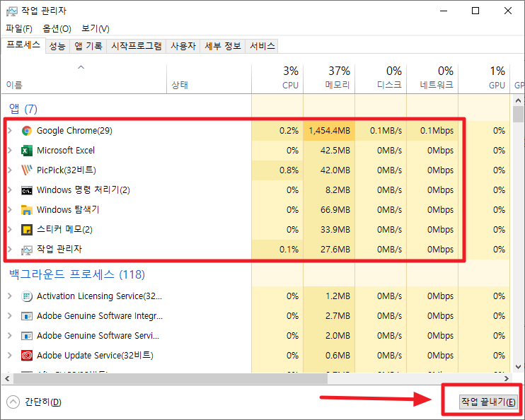
Task: Click the 앱 (7) group heading
Action: pyautogui.click(x=23, y=109)
